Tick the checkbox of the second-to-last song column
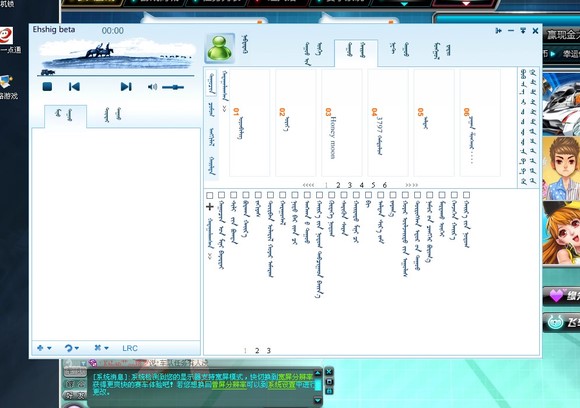This screenshot has width=580, height=408. coord(454,195)
